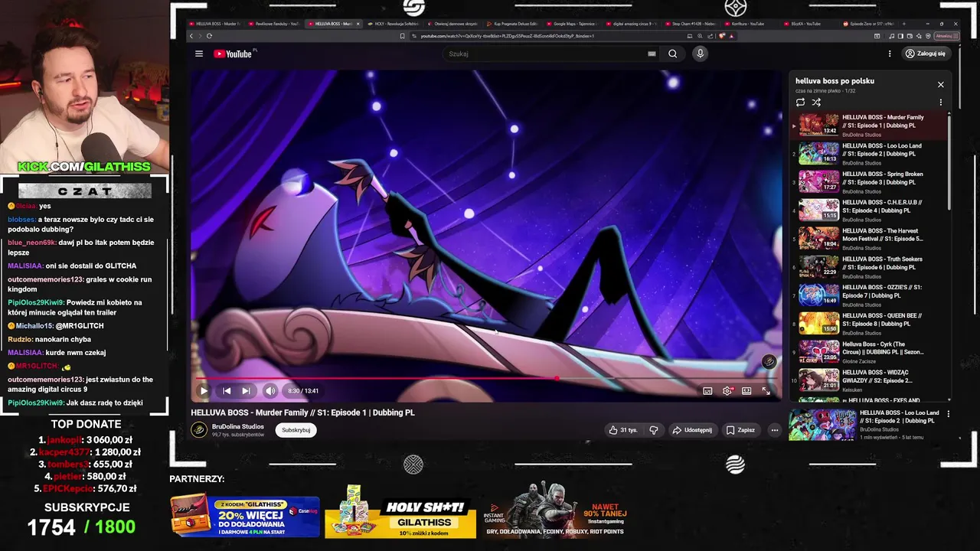
Task: Open a new browser tab
Action: coord(904,24)
